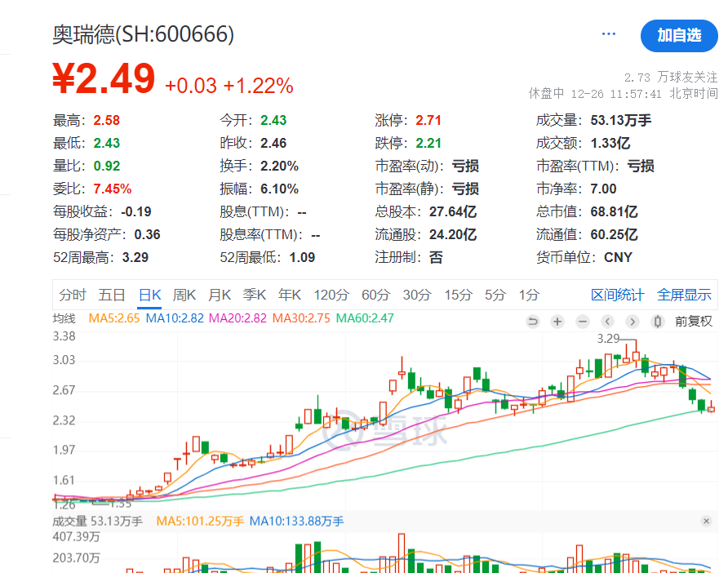This screenshot has width=728, height=573.
Task: Switch chart style via the candlestick icon
Action: pos(658,322)
